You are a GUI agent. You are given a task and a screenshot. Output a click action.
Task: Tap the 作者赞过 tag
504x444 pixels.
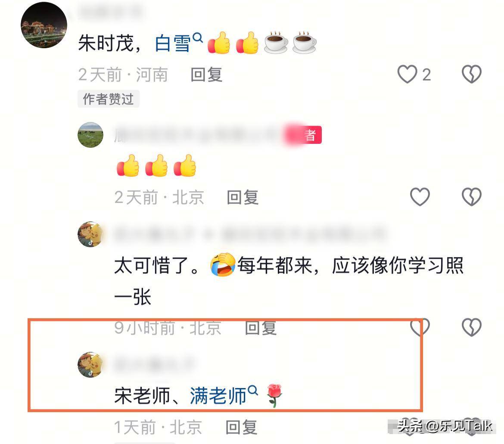[108, 99]
